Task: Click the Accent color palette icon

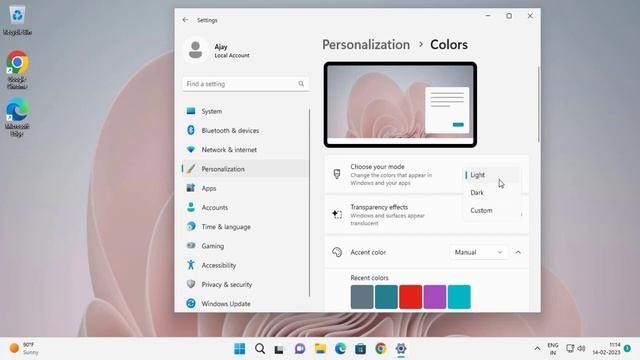Action: [337, 252]
